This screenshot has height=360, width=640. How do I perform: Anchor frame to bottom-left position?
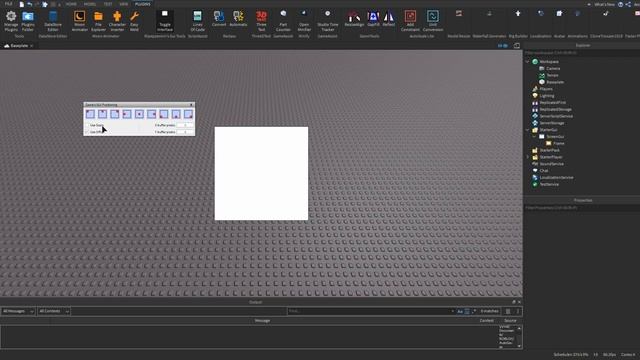[164, 114]
